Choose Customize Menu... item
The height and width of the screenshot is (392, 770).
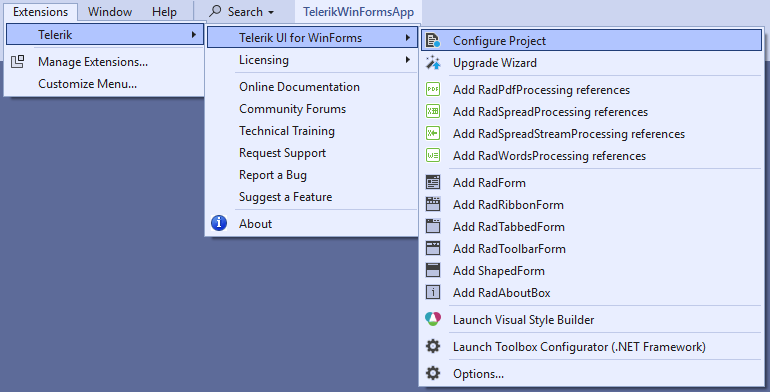click(105, 84)
